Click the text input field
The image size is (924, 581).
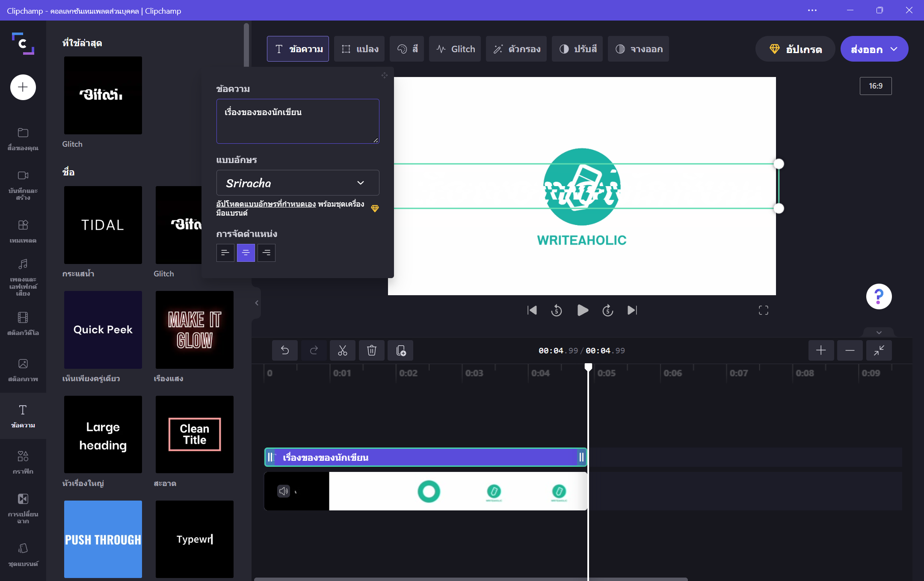pyautogui.click(x=298, y=121)
